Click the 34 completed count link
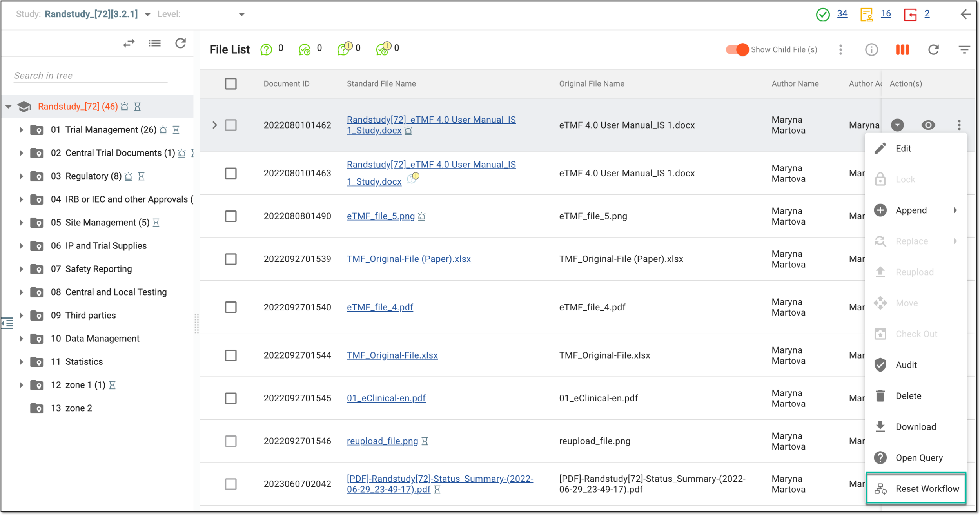Viewport: 980px width, 515px height. [x=842, y=14]
